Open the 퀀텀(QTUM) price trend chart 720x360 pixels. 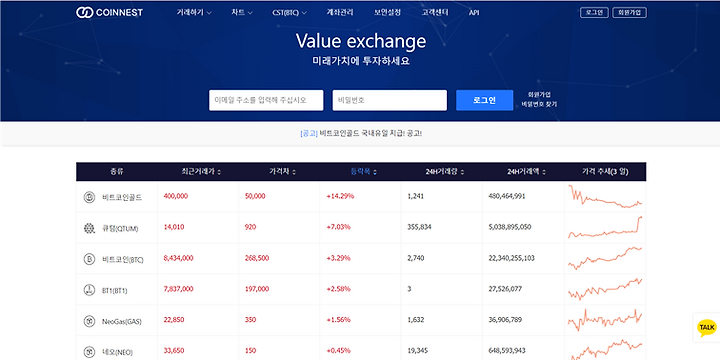point(605,227)
